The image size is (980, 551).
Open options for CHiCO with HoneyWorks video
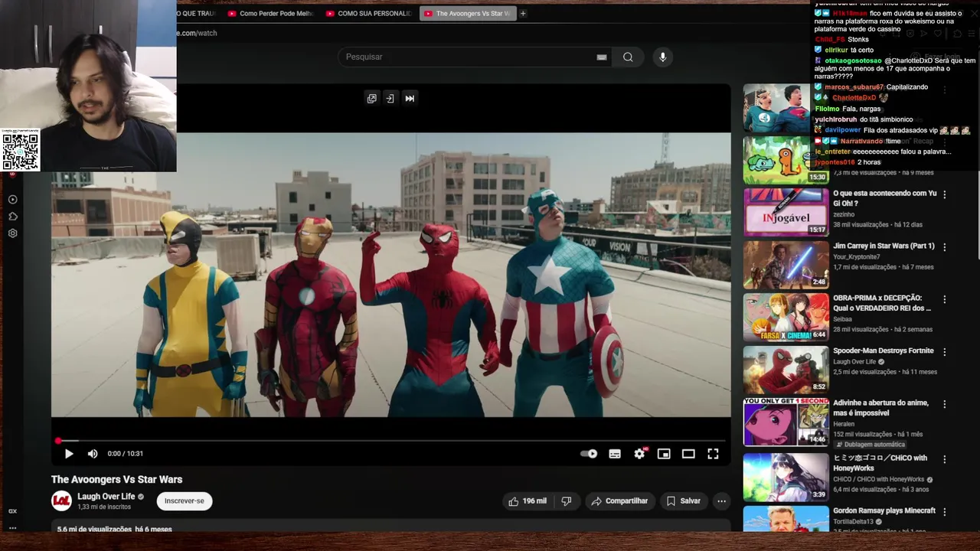(944, 459)
